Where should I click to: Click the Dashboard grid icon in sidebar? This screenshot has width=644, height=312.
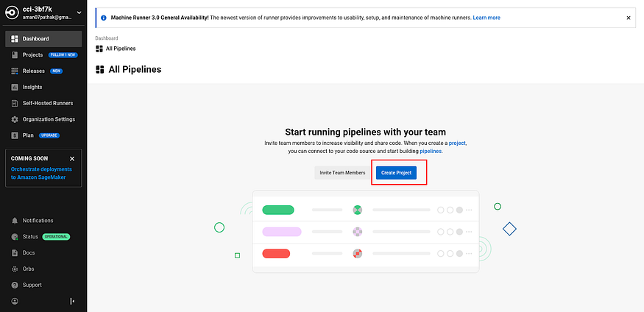(x=15, y=38)
